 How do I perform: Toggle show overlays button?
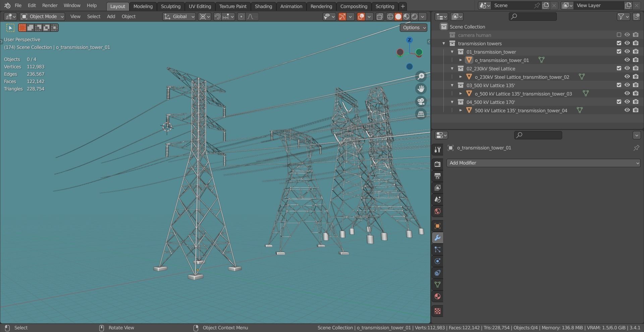pyautogui.click(x=361, y=16)
